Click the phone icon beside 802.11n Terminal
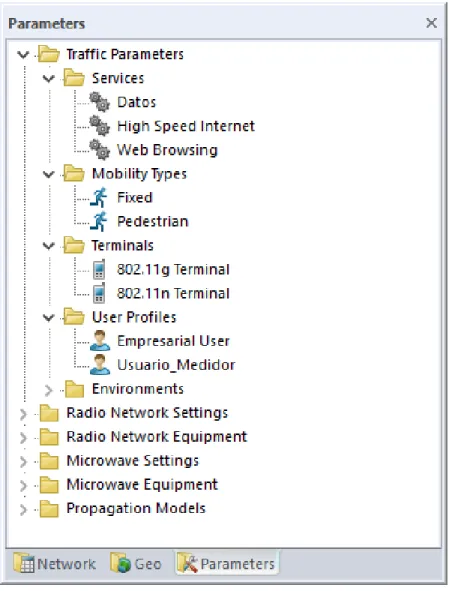Viewport: 449px width, 591px height. [x=99, y=293]
